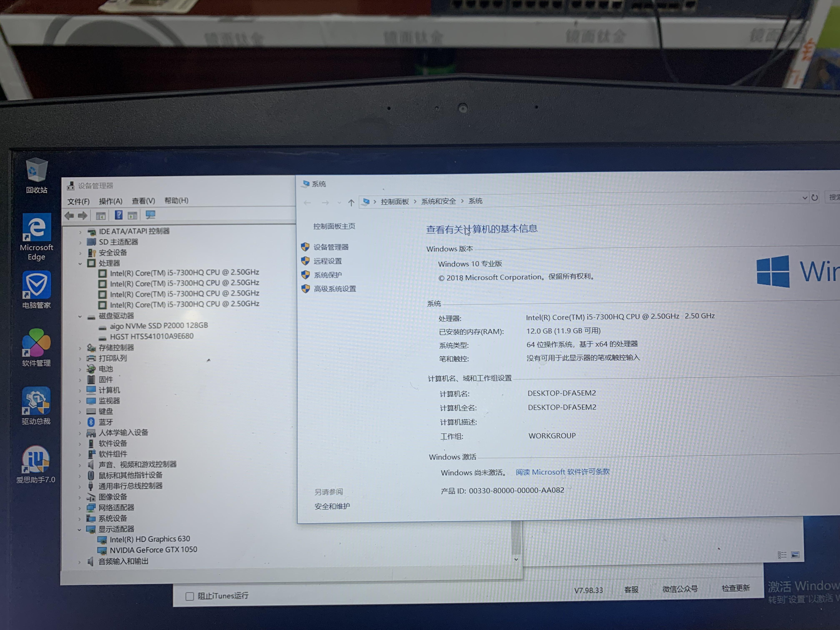The width and height of the screenshot is (840, 630).
Task: Toggle the 阻止iTunes运行 checkbox
Action: tap(190, 596)
